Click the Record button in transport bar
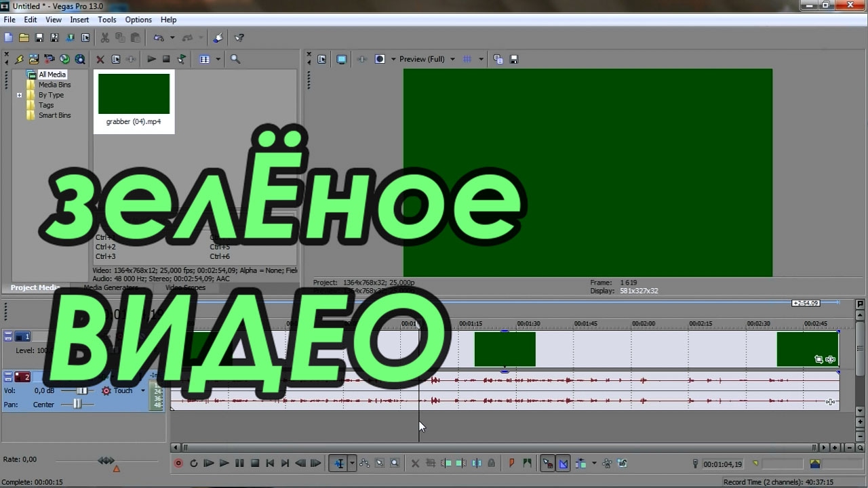Screen dimensions: 868x488 point(178,464)
